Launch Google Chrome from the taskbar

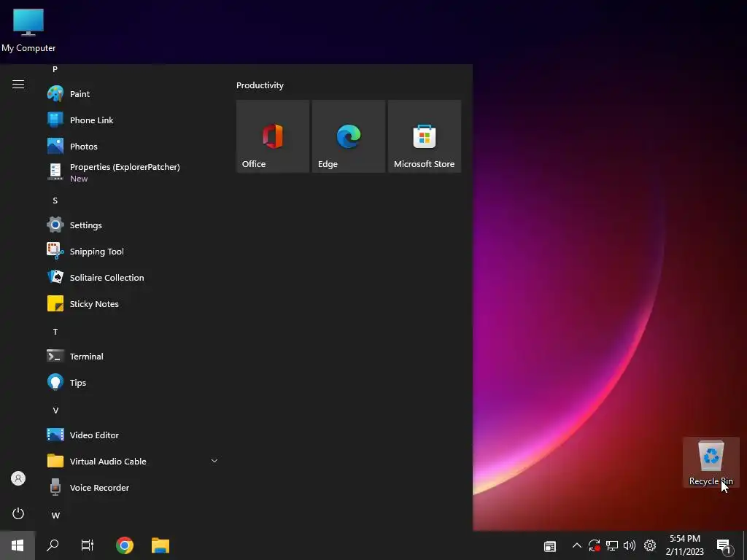point(124,545)
